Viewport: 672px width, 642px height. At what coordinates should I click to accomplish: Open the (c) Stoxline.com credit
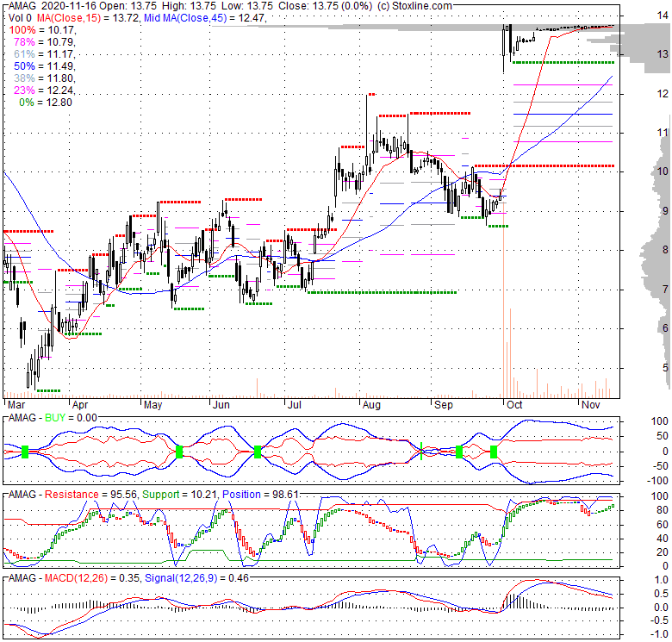point(414,6)
